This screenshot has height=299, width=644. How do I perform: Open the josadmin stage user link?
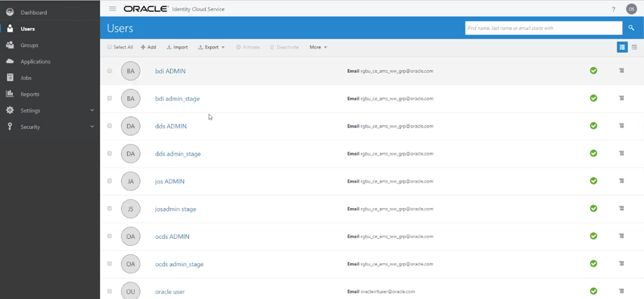(x=176, y=209)
